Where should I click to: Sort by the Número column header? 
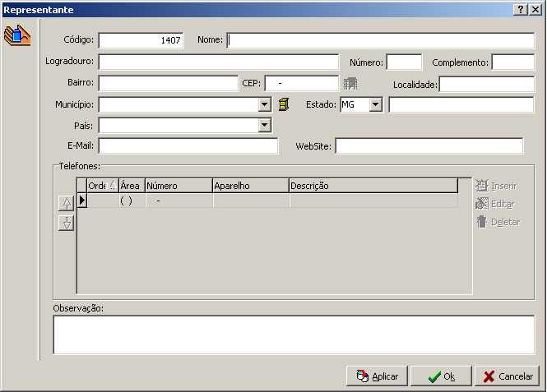pos(178,186)
